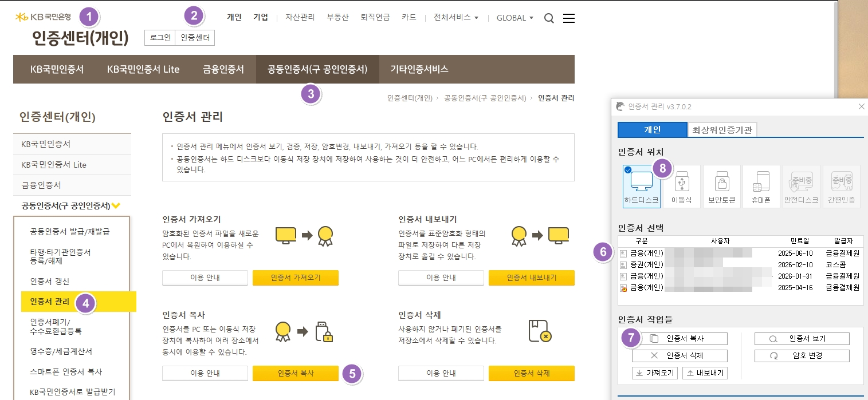Open the KB국민인증서 navigation tab
The height and width of the screenshot is (400, 868).
[x=57, y=69]
